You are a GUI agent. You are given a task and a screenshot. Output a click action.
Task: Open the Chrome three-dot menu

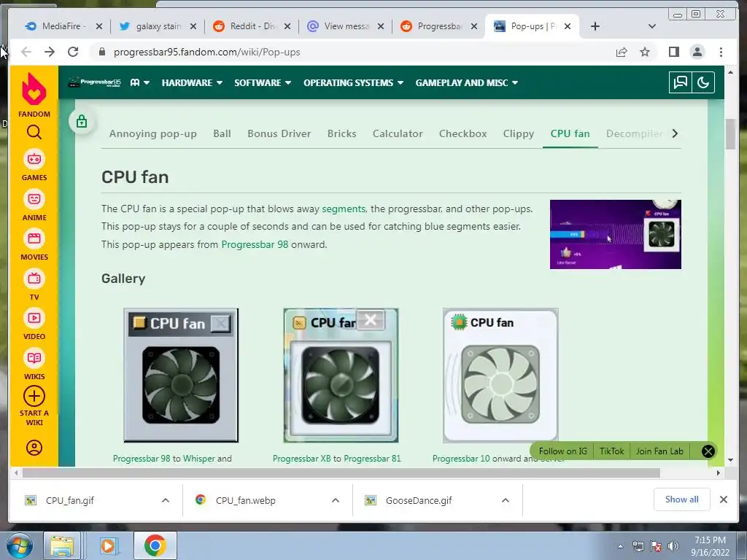tap(721, 52)
